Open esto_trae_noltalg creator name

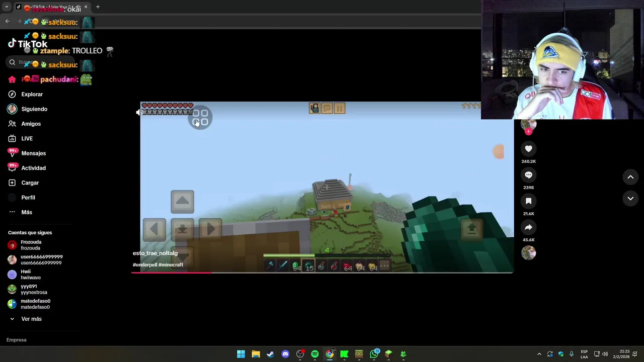(x=155, y=253)
